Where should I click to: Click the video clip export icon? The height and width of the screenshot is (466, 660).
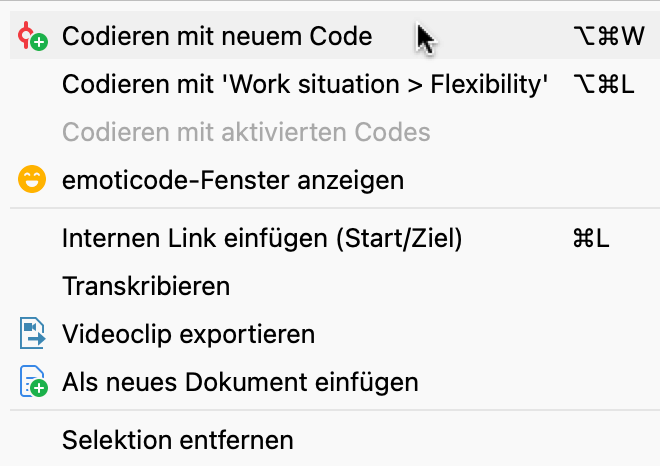coord(32,334)
